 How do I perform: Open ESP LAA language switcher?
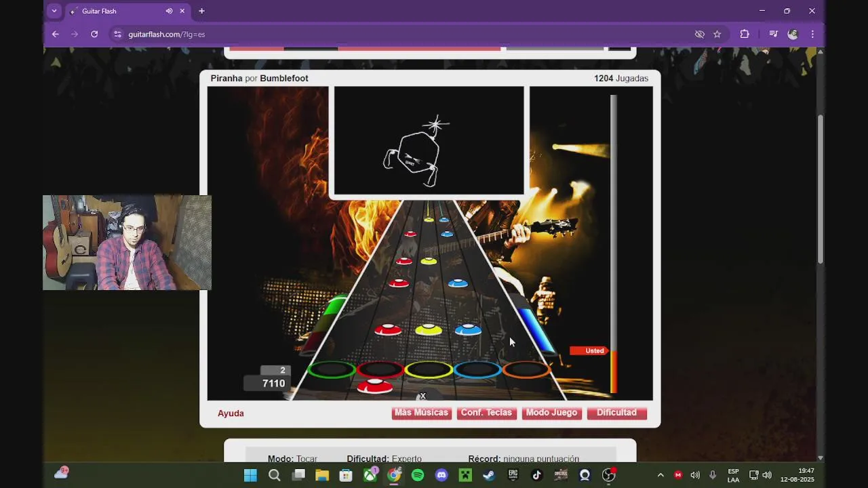tap(733, 475)
